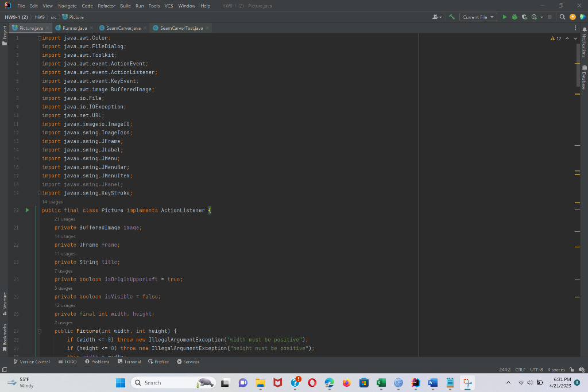Screen dimensions: 588x392
Task: Run with coverage
Action: point(524,17)
